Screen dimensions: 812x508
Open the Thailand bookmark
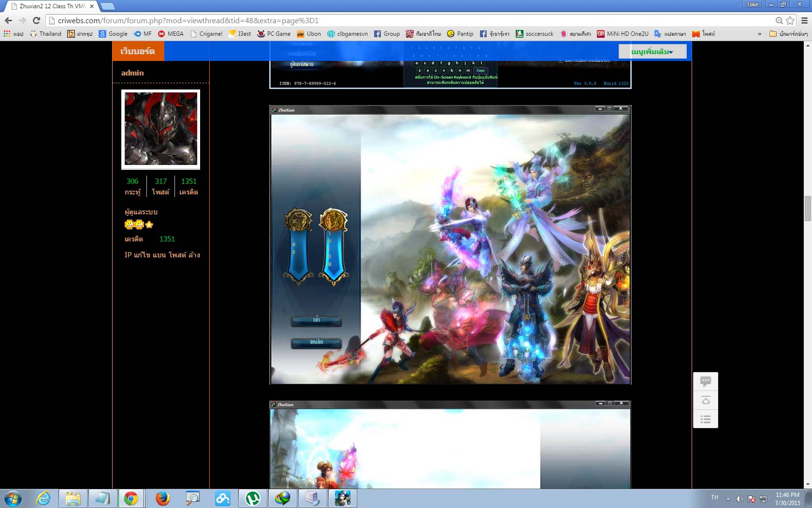click(x=45, y=34)
